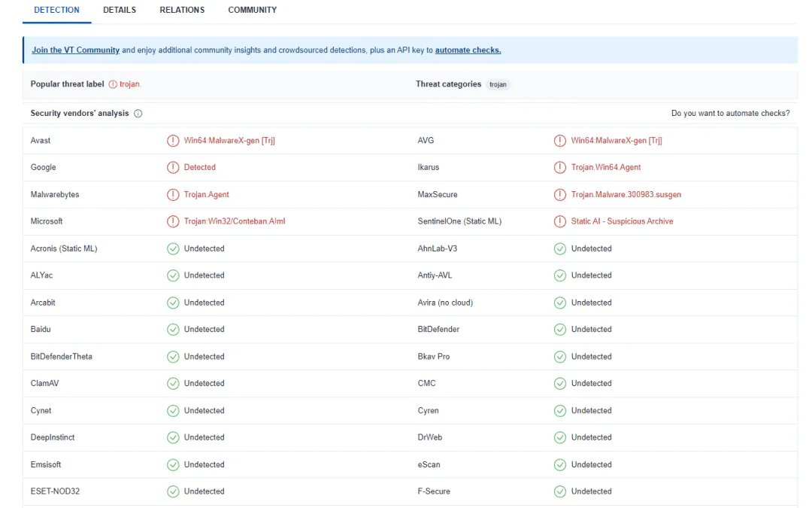Click the Microsoft detection alert icon
The image size is (812, 508).
(173, 221)
